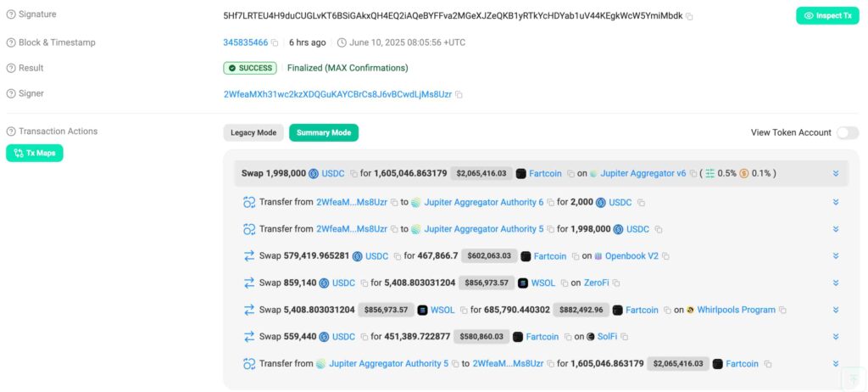Copy Whirlpools Program address

[x=782, y=311]
